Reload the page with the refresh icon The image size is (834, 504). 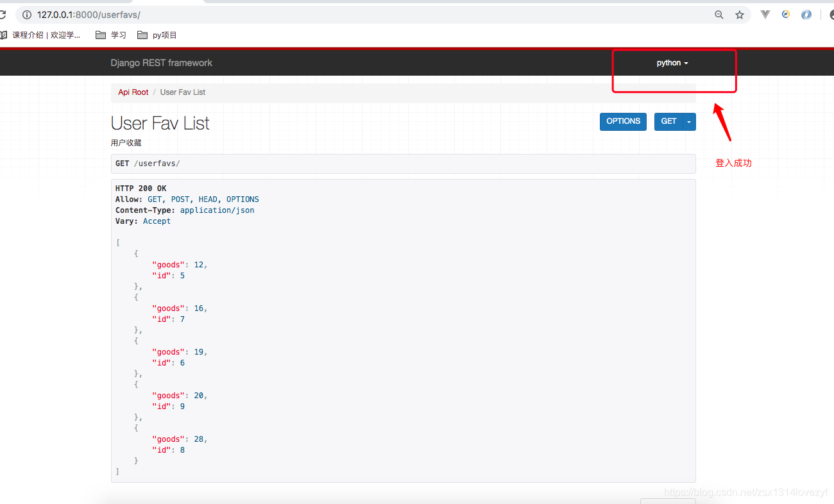(3, 15)
